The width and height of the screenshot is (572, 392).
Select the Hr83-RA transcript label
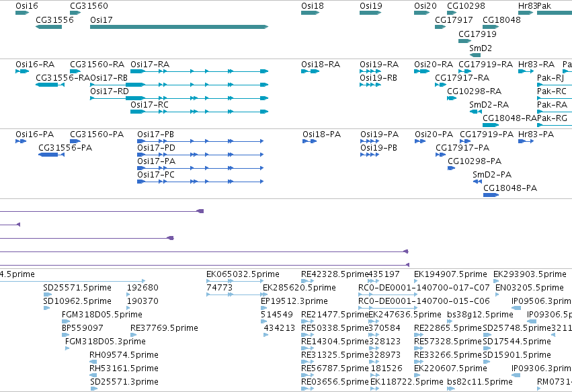536,65
